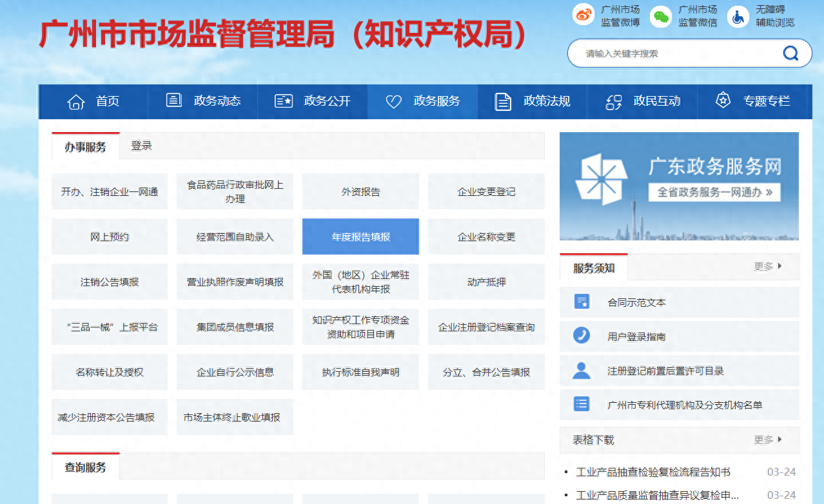Expand 更多 next to 表格下载
The width and height of the screenshot is (824, 504).
(767, 440)
